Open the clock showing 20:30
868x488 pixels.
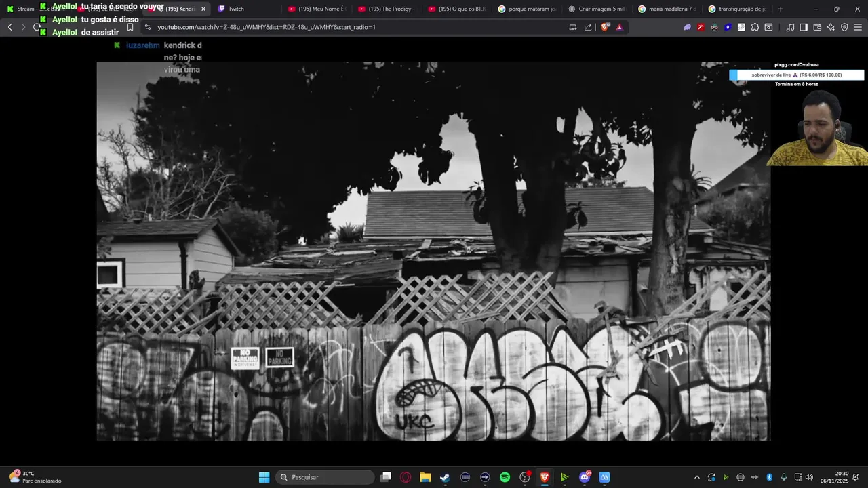pyautogui.click(x=835, y=477)
